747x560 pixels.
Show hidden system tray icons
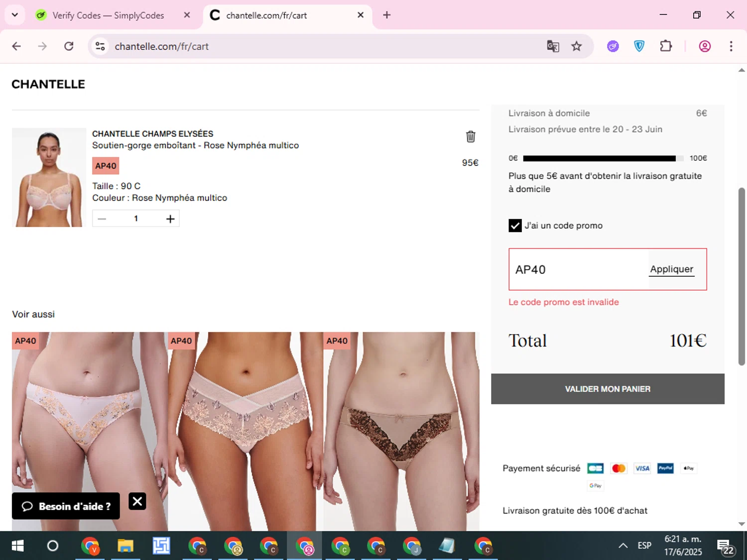[x=623, y=546]
